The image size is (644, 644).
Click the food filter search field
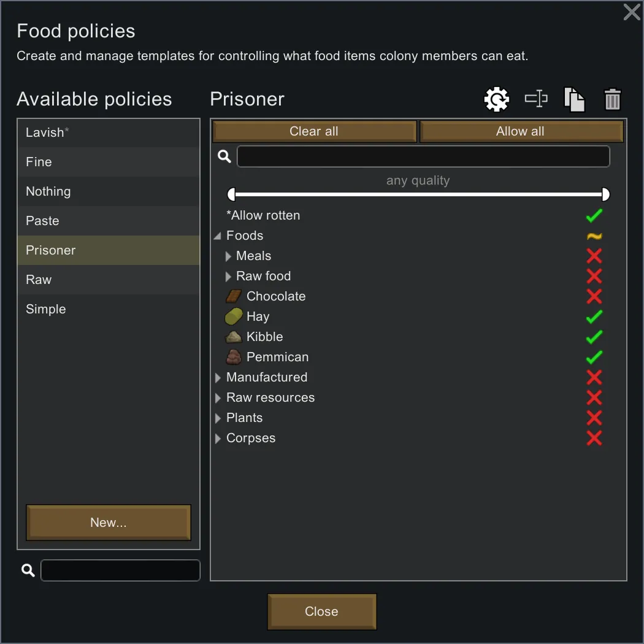pos(423,156)
